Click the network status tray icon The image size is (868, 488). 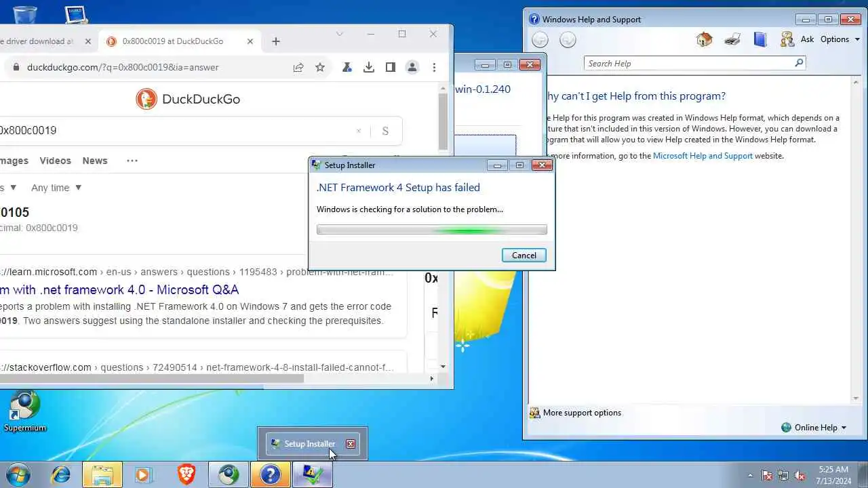[783, 475]
